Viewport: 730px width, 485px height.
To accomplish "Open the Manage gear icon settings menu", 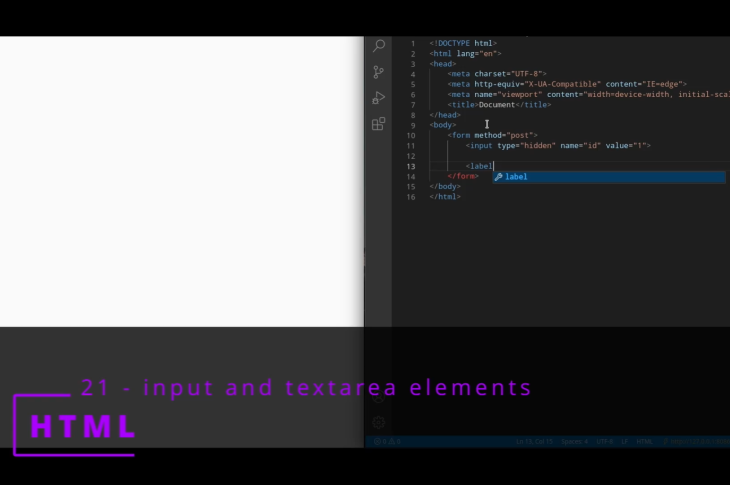I will (379, 422).
